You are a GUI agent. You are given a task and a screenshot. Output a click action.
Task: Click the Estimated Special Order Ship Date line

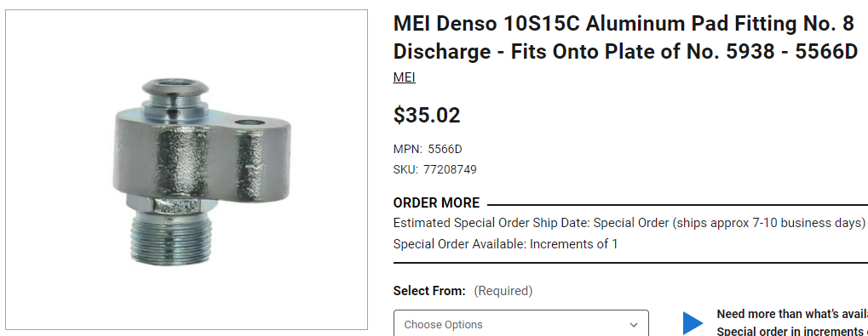pyautogui.click(x=629, y=223)
